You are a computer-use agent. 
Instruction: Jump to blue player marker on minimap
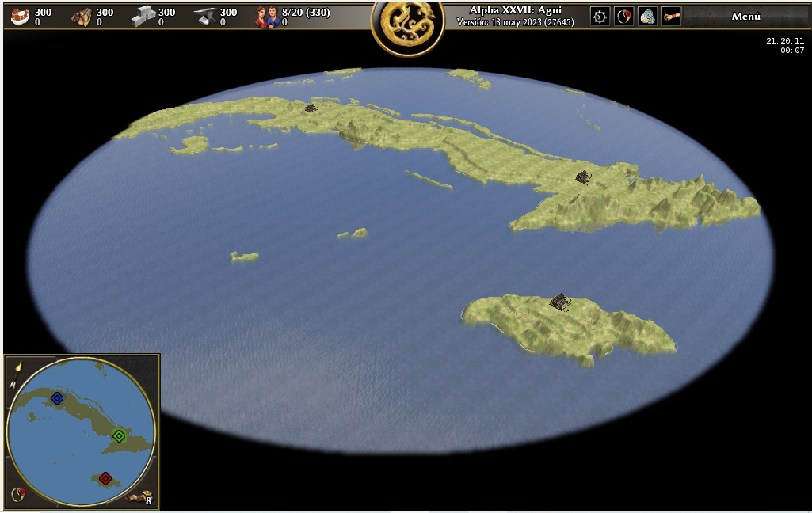tap(57, 397)
